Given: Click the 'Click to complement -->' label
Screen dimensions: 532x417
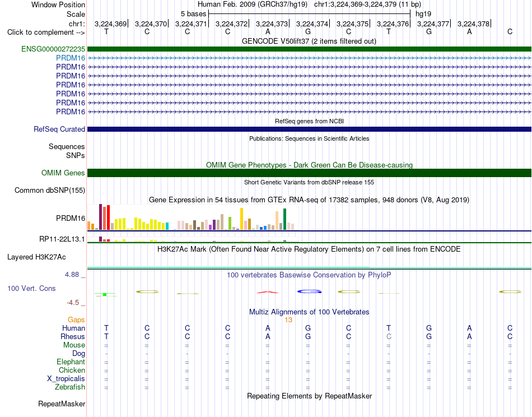Looking at the screenshot, I should pos(46,33).
